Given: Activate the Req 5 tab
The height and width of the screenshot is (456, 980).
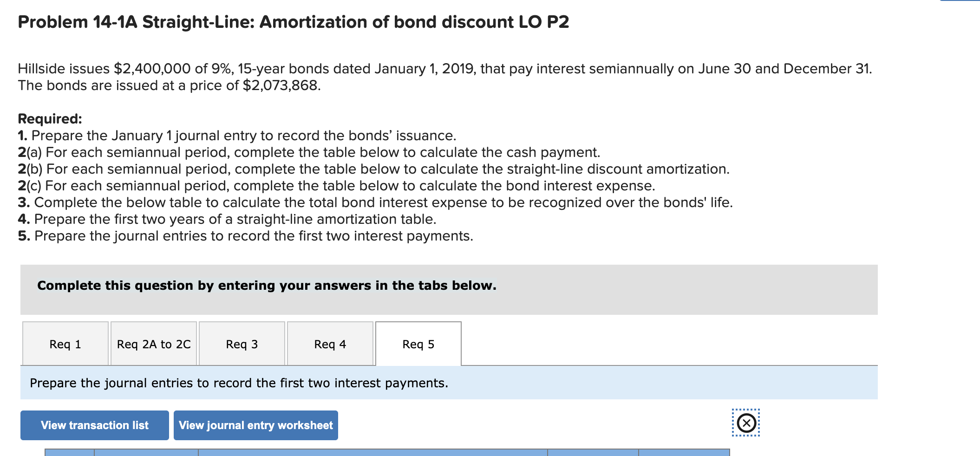Looking at the screenshot, I should point(418,344).
